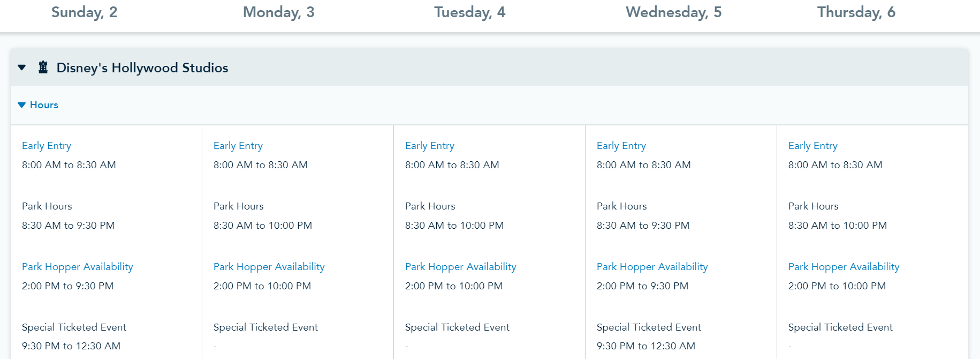Open Monday's Early Entry link
This screenshot has width=980, height=359.
(x=238, y=146)
